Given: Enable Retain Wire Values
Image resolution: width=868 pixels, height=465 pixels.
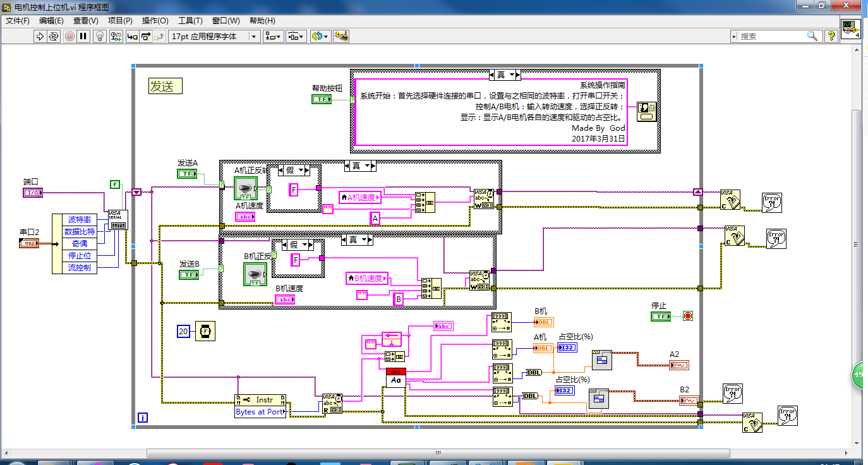Looking at the screenshot, I should [116, 36].
